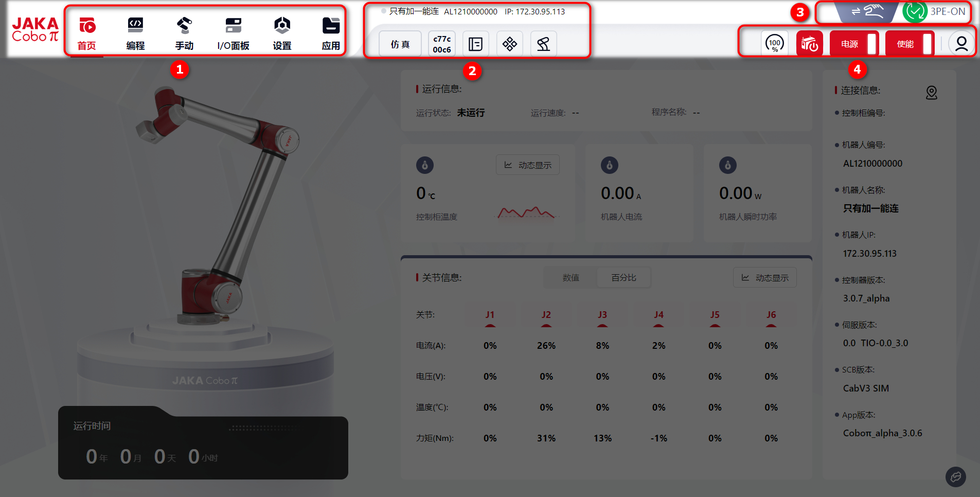Open the 手动 (Manual) control page
The width and height of the screenshot is (980, 497).
point(184,33)
